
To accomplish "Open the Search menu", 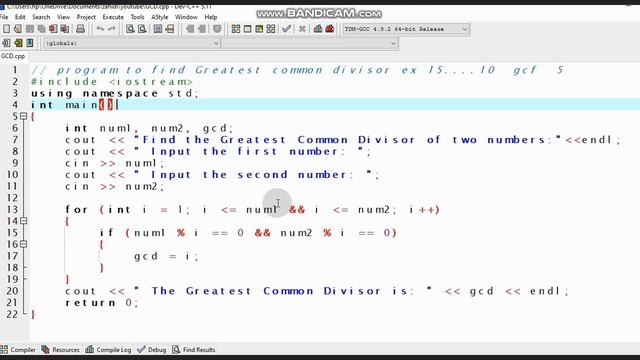I will coord(41,17).
